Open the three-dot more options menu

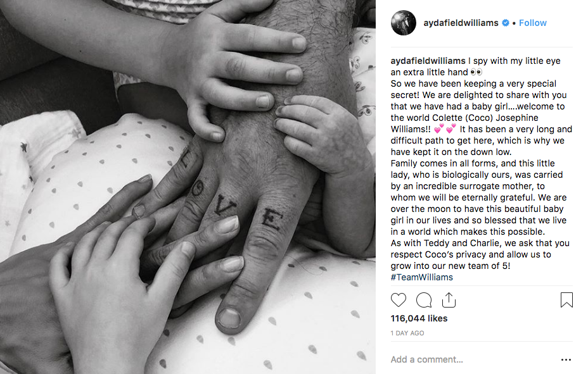coord(566,359)
